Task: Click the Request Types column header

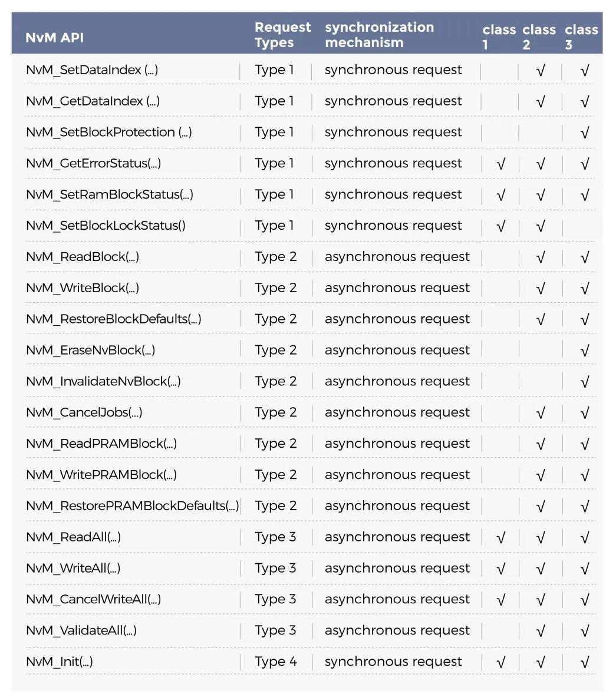Action: (282, 35)
